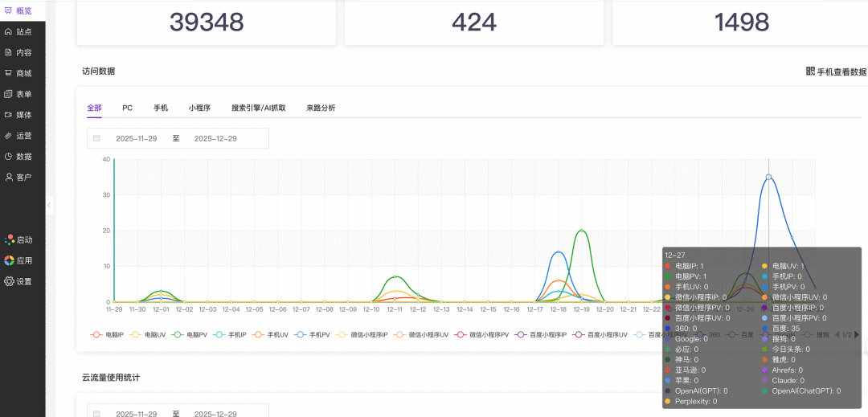Open the 应用 apps item in sidebar
868x417 pixels.
click(18, 260)
